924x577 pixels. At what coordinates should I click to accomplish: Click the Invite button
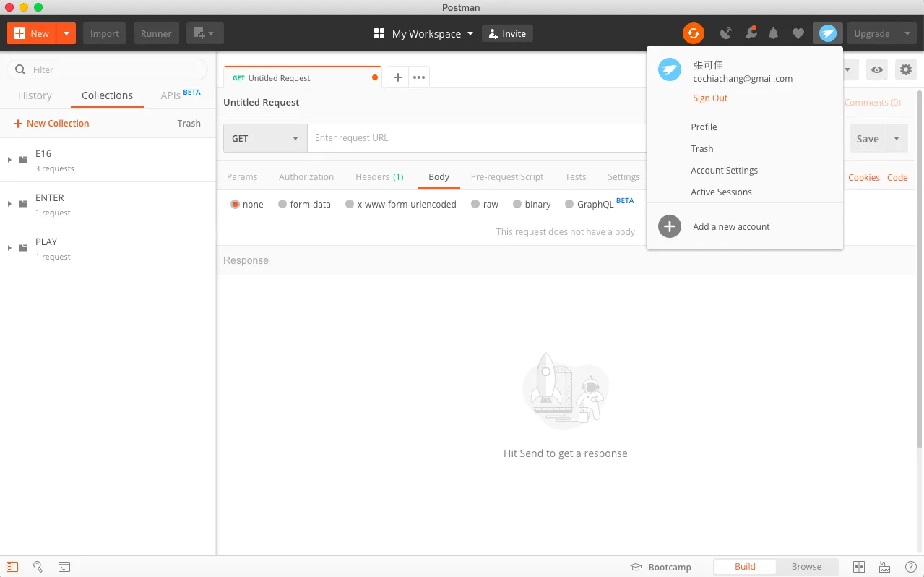point(507,33)
